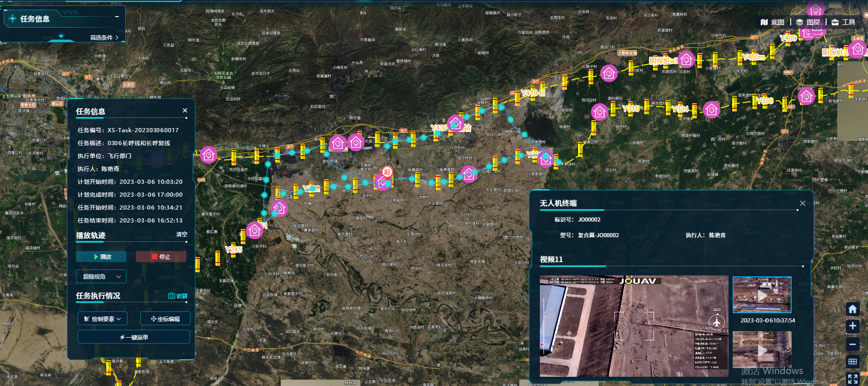Click the stacked layers icon beside 图层
Screen dimensions: 868x386
pyautogui.click(x=799, y=22)
